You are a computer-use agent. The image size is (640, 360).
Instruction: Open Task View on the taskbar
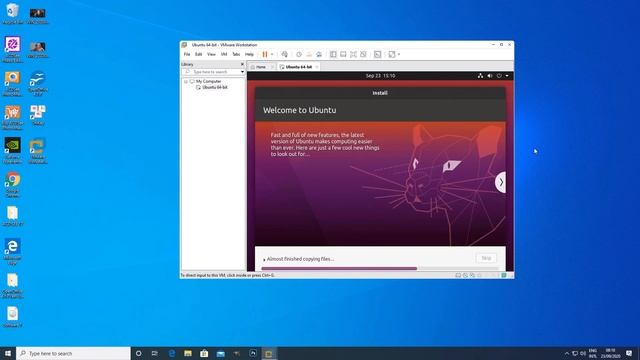tap(155, 353)
